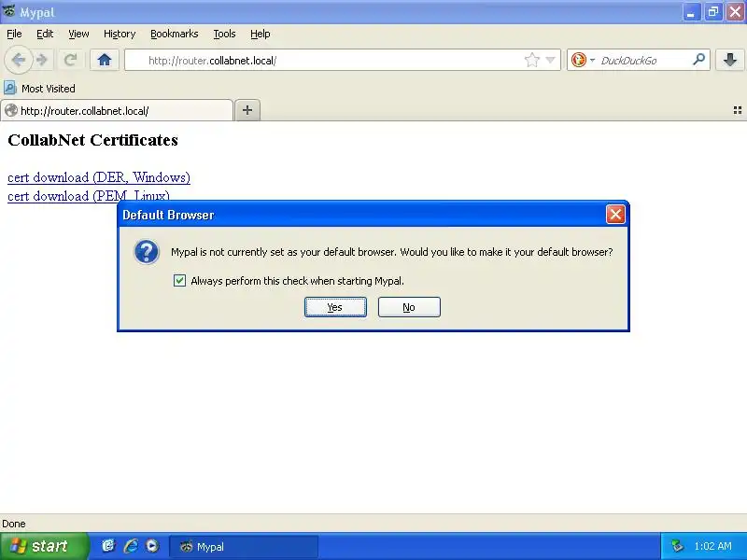Bookmark this page with the star icon
This screenshot has height=560, width=747.
[x=531, y=60]
